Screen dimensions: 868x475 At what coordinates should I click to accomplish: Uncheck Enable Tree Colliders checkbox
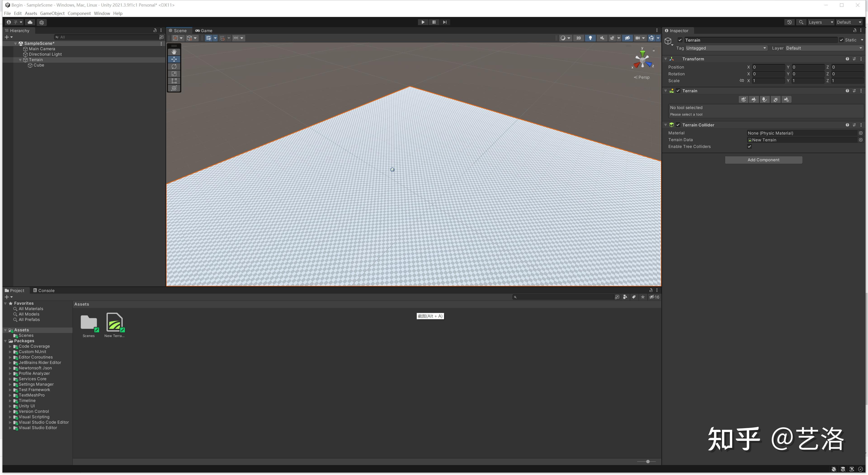(x=749, y=147)
